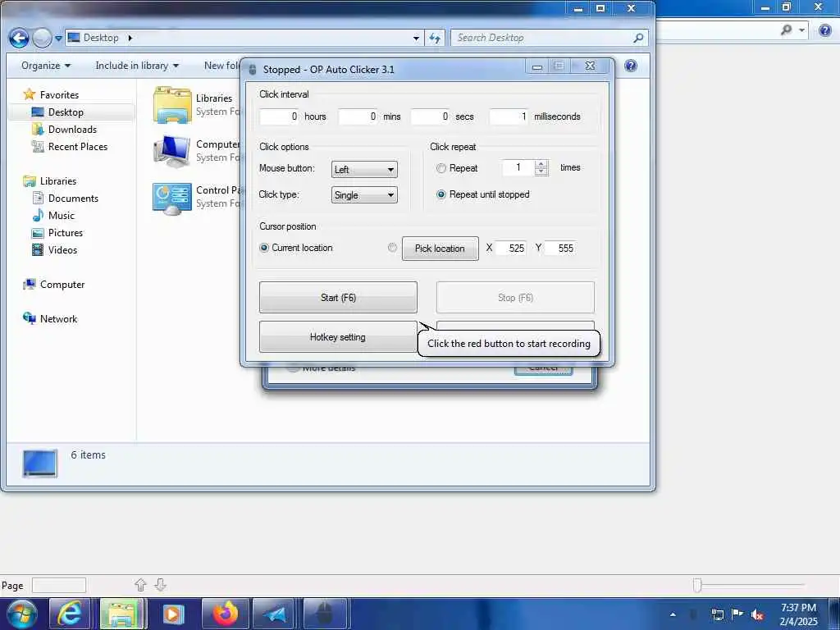Open the Computer item icon in file list
Viewport: 840px width, 630px height.
172,151
